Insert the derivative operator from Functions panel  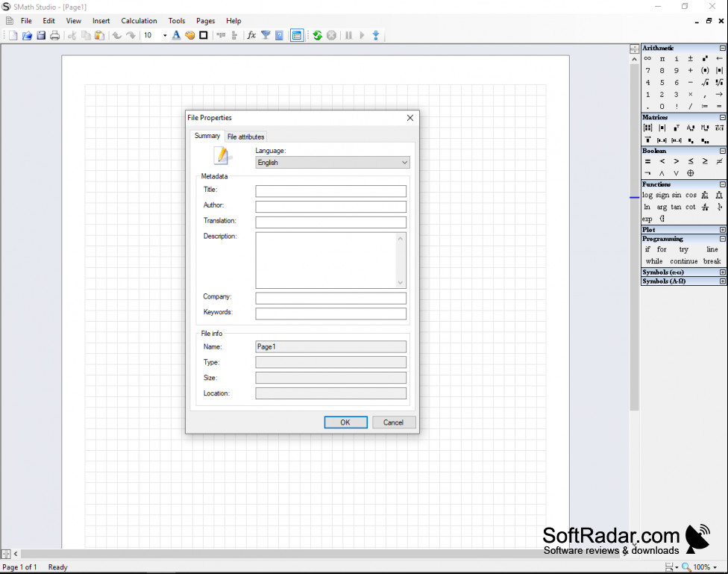[705, 208]
